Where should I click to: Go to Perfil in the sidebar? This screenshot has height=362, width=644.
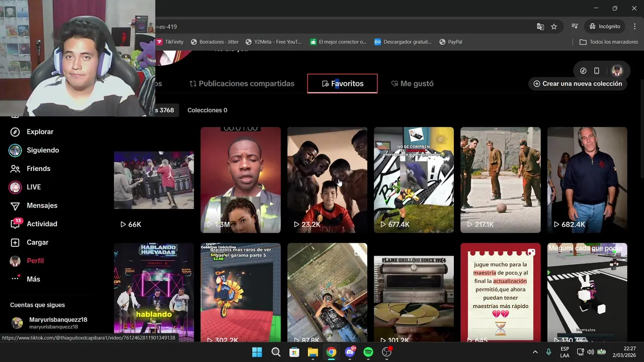pos(27,261)
